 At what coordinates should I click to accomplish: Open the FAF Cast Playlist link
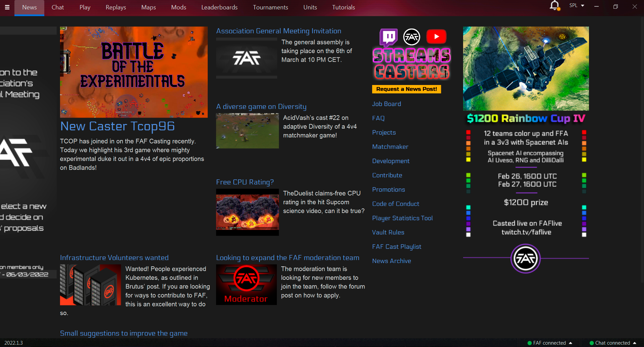tap(397, 247)
